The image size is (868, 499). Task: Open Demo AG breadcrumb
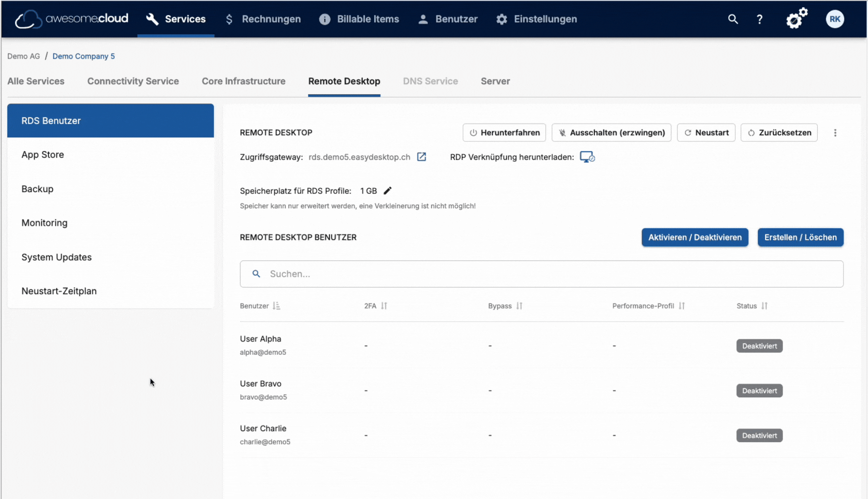click(x=24, y=56)
